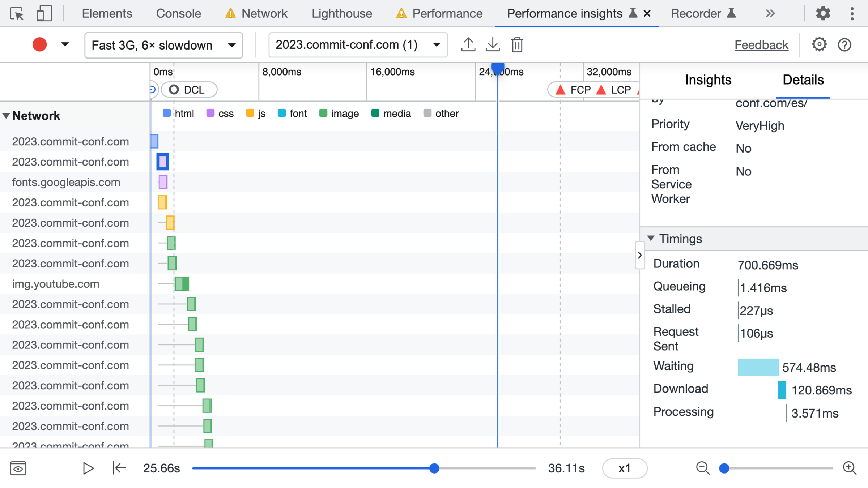Click the import recording upload icon
868x488 pixels.
point(468,45)
